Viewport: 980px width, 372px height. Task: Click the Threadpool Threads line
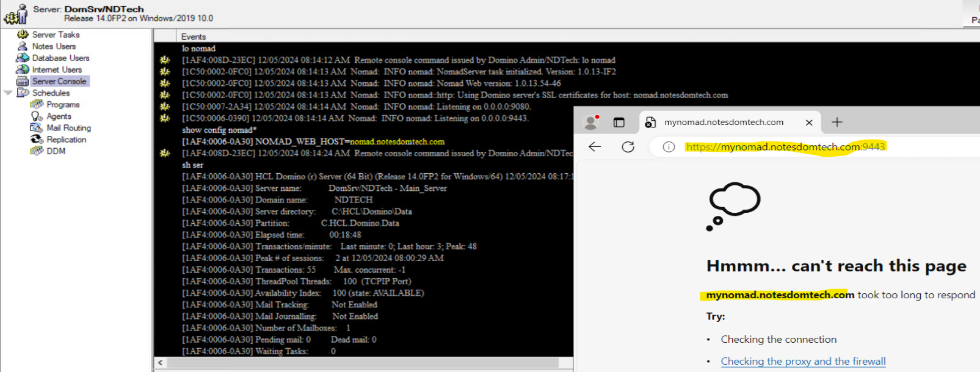[297, 281]
